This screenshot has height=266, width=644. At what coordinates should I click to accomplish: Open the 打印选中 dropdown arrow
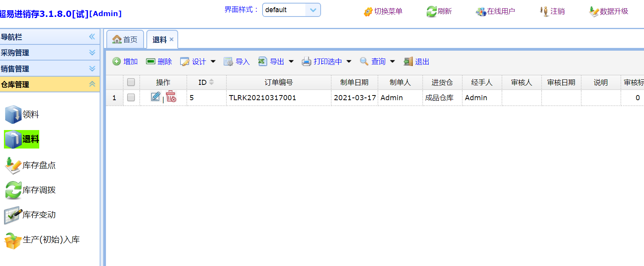click(x=349, y=62)
